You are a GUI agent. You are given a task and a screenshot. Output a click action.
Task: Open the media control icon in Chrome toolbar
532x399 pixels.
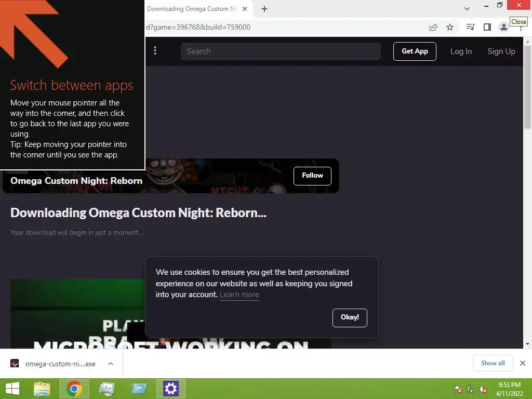point(470,27)
